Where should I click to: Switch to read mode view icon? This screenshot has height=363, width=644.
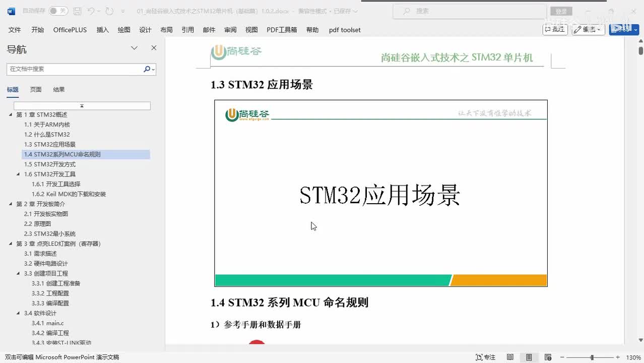pyautogui.click(x=510, y=357)
